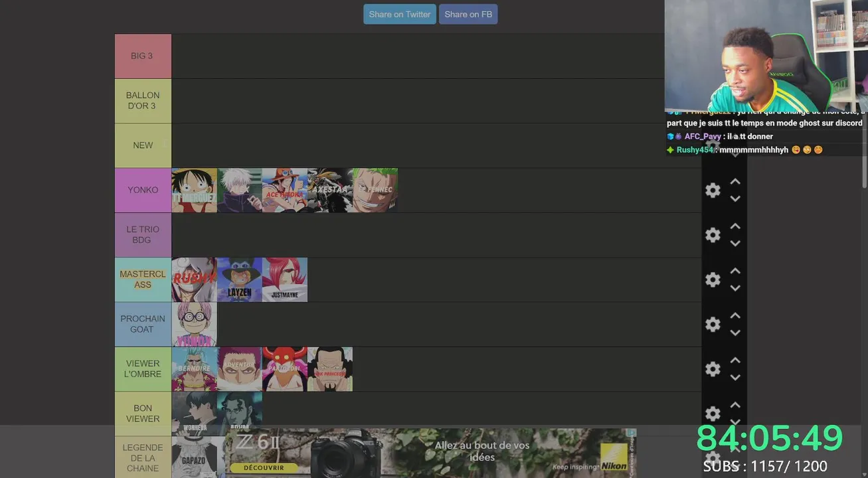868x478 pixels.
Task: Select the PROCHAIN GOAT tier label
Action: point(143,324)
